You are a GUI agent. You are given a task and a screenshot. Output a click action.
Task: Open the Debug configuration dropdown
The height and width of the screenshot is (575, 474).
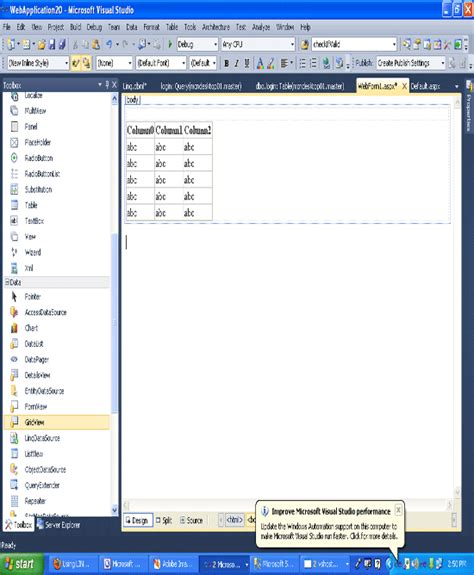click(x=215, y=44)
